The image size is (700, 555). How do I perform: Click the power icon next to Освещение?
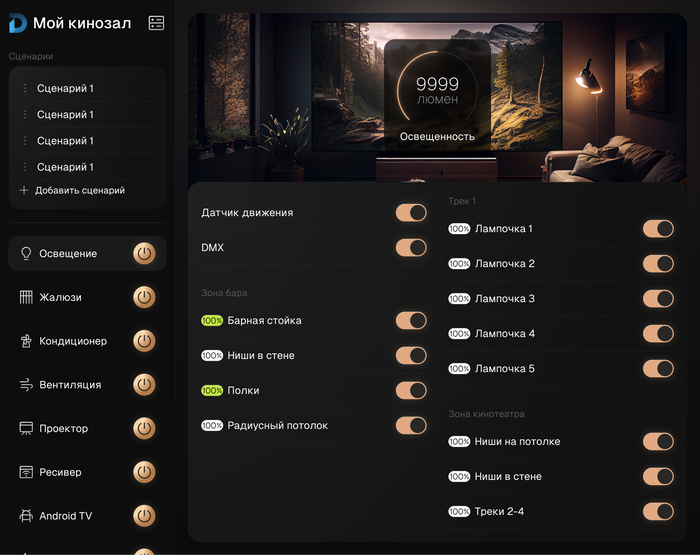[x=144, y=254]
